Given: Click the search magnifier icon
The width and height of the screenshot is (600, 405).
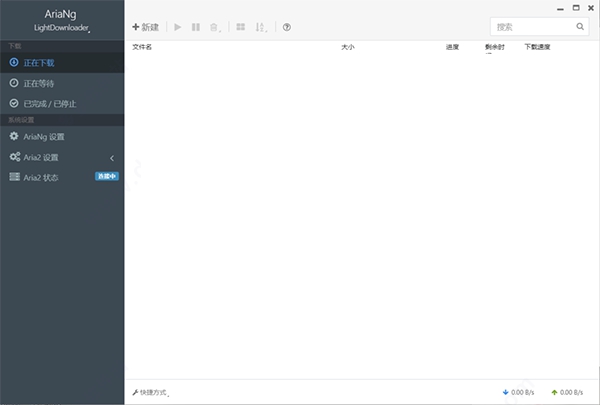Looking at the screenshot, I should click(x=580, y=26).
